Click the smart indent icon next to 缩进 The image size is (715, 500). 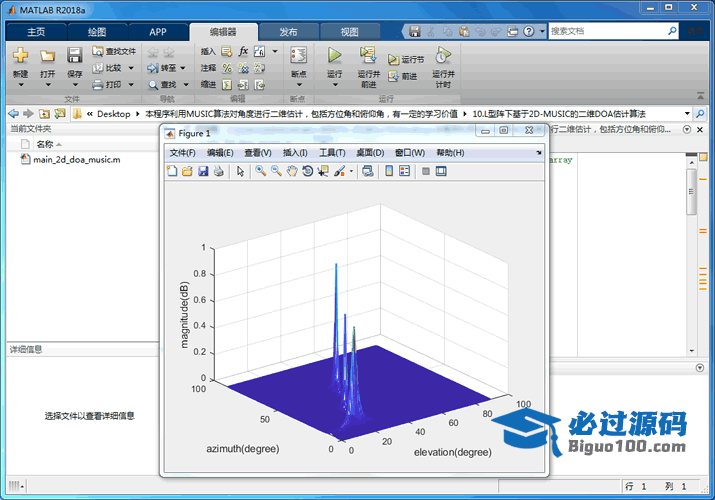pos(227,85)
